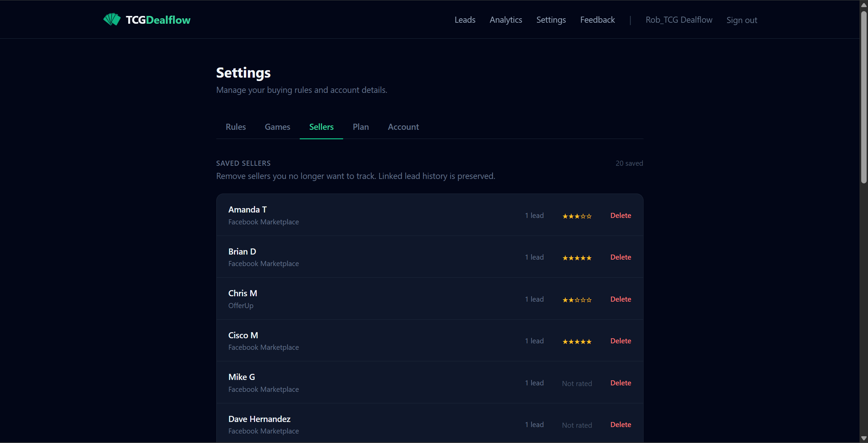
Task: Select the Mike G seller name
Action: point(241,377)
